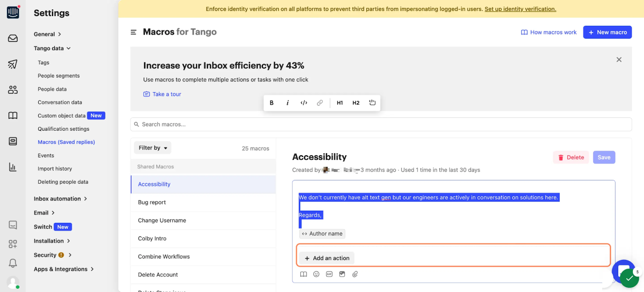Expand the General settings section
Viewport: 644px width, 292px height.
47,34
